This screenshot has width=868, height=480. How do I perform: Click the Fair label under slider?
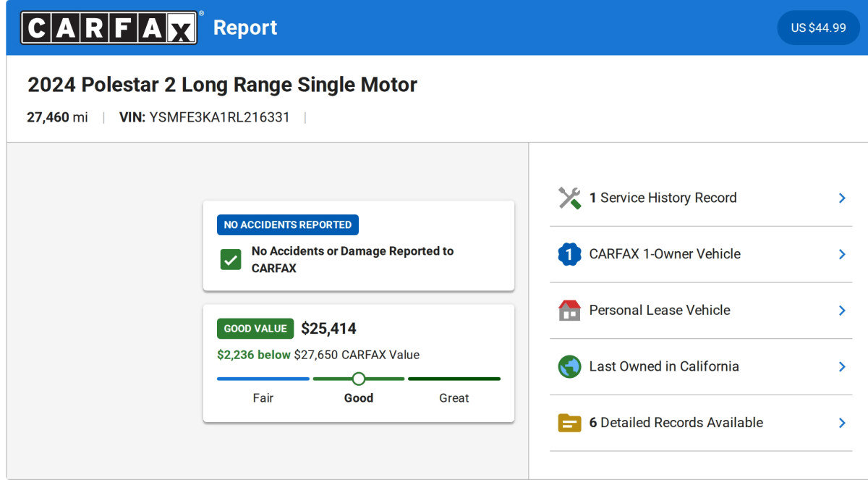pyautogui.click(x=263, y=398)
